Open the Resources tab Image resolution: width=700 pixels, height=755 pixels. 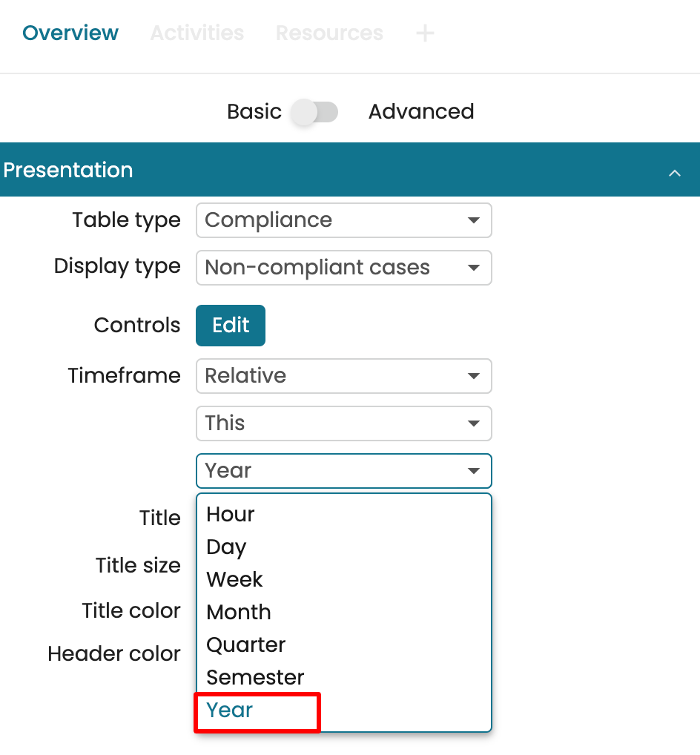tap(329, 33)
